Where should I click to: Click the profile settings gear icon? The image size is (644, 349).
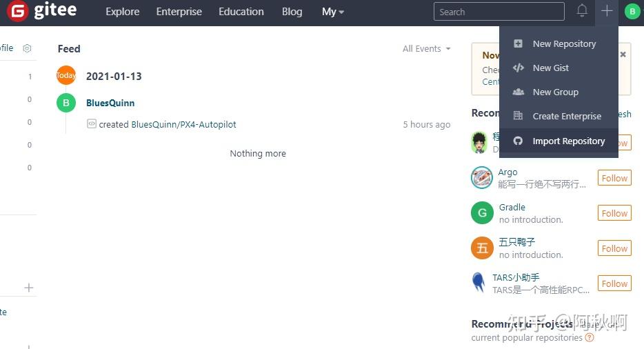27,48
